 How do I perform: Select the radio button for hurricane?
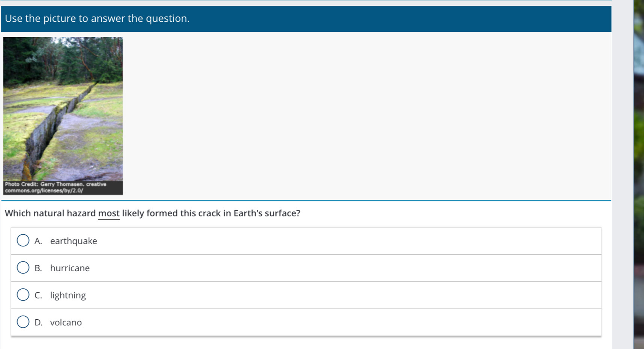[23, 268]
